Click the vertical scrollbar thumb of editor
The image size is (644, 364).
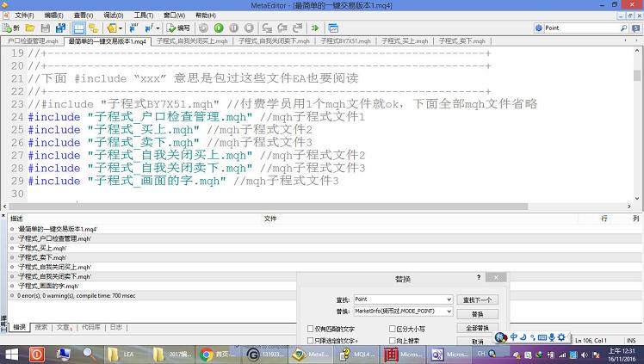click(x=637, y=76)
